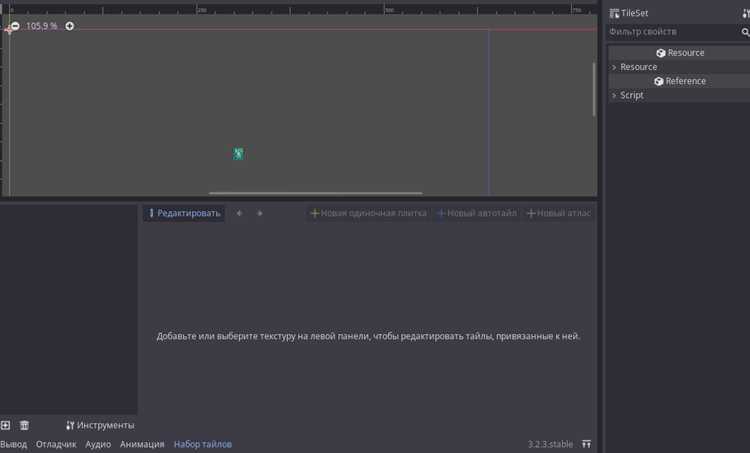Select the Набор тайлов bottom tab

(x=203, y=444)
